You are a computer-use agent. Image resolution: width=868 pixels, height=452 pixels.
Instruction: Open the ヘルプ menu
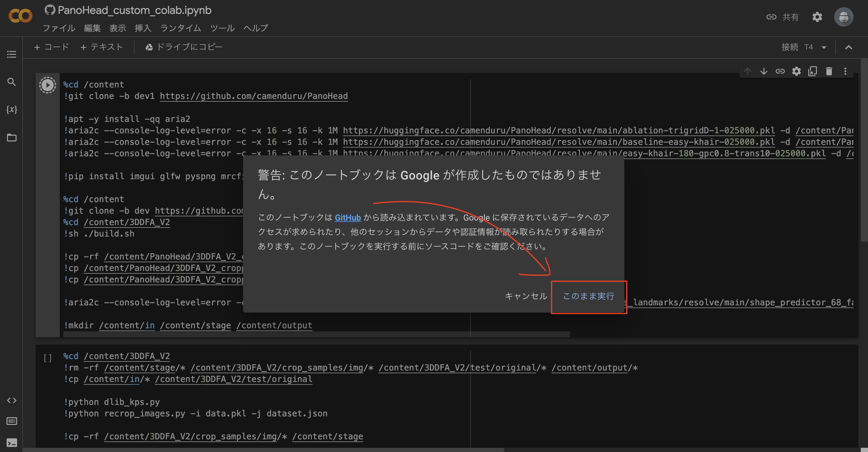256,28
